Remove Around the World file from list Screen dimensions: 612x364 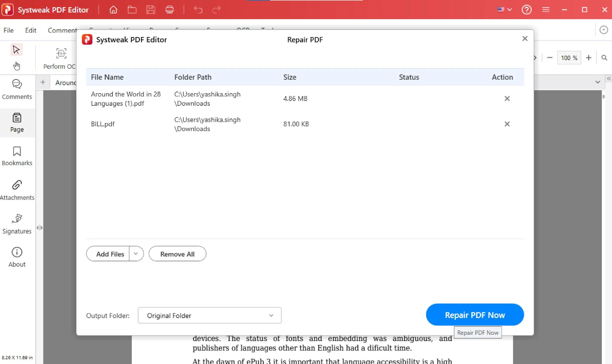507,99
